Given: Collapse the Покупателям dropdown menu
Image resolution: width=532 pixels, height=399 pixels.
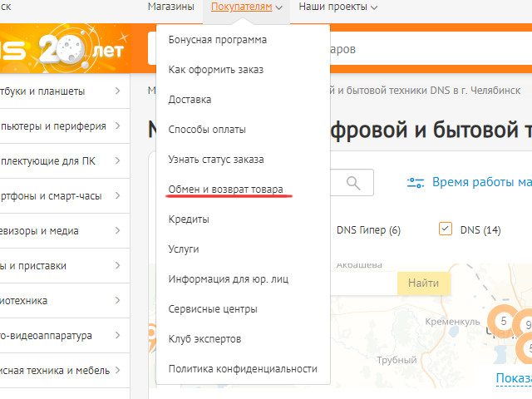Looking at the screenshot, I should point(246,7).
